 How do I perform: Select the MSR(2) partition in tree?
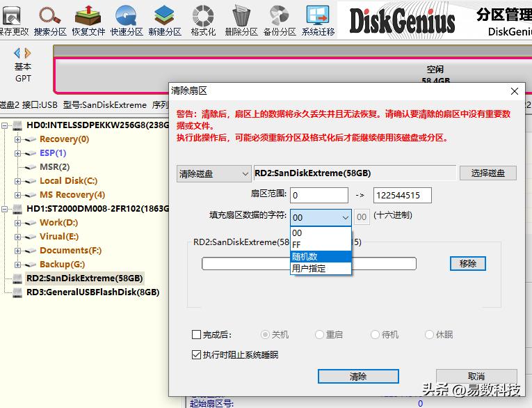pyautogui.click(x=55, y=167)
